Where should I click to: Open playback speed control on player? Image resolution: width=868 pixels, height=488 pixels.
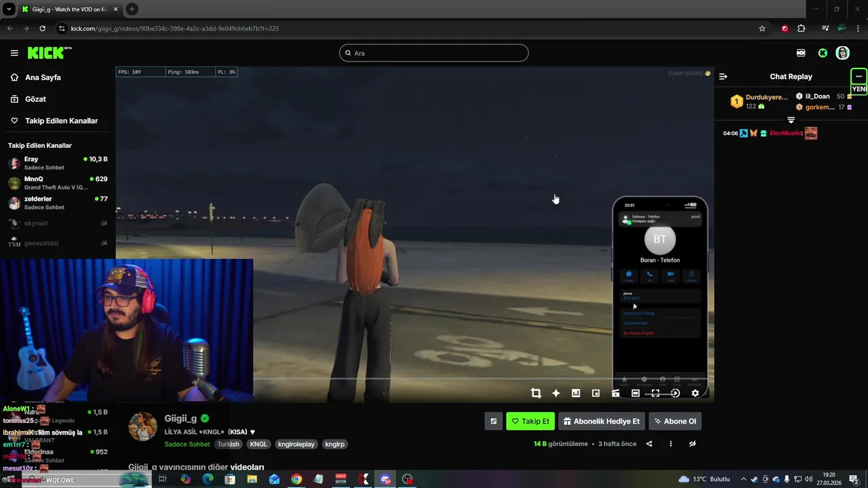coord(675,393)
